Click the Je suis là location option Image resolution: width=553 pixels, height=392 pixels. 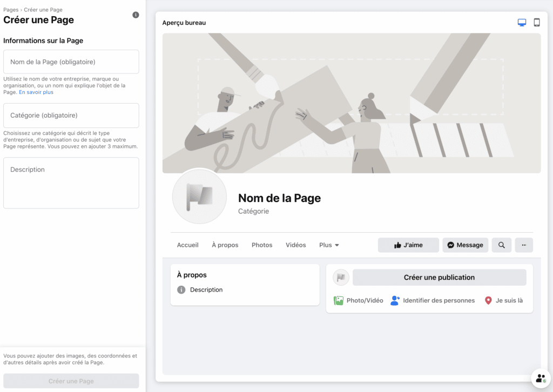click(503, 301)
